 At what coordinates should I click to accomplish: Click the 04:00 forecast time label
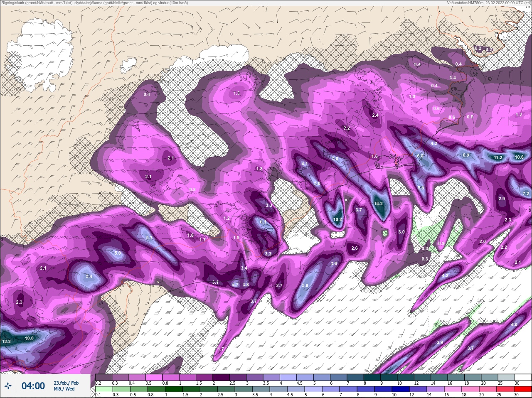point(33,386)
